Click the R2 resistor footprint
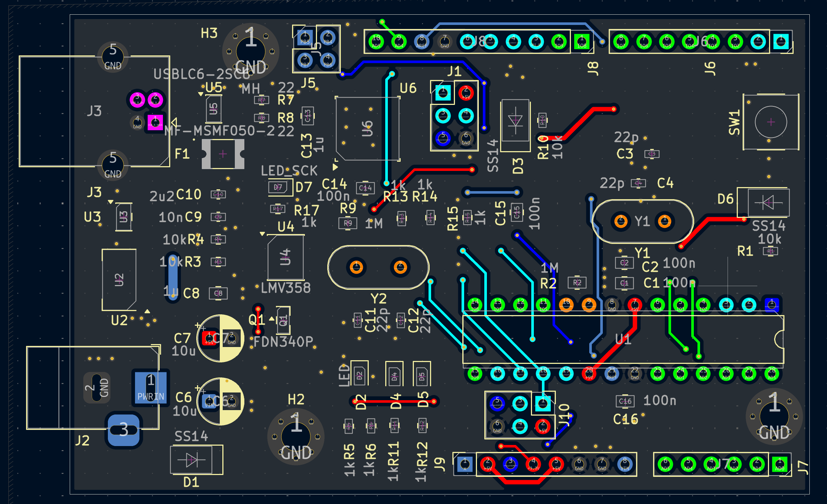 tap(577, 282)
